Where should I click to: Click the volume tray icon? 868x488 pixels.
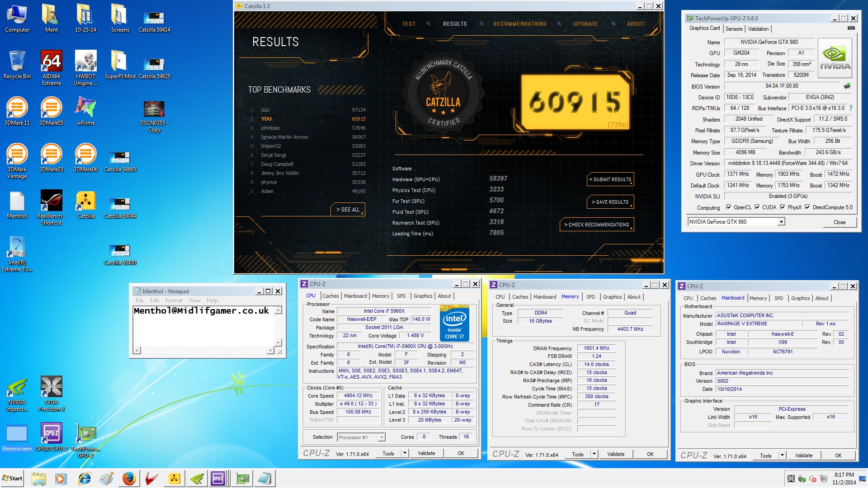tap(813, 479)
